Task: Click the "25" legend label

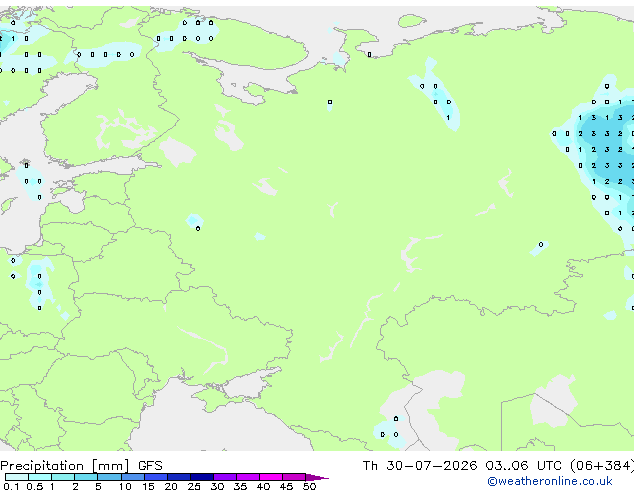Action: pyautogui.click(x=194, y=486)
